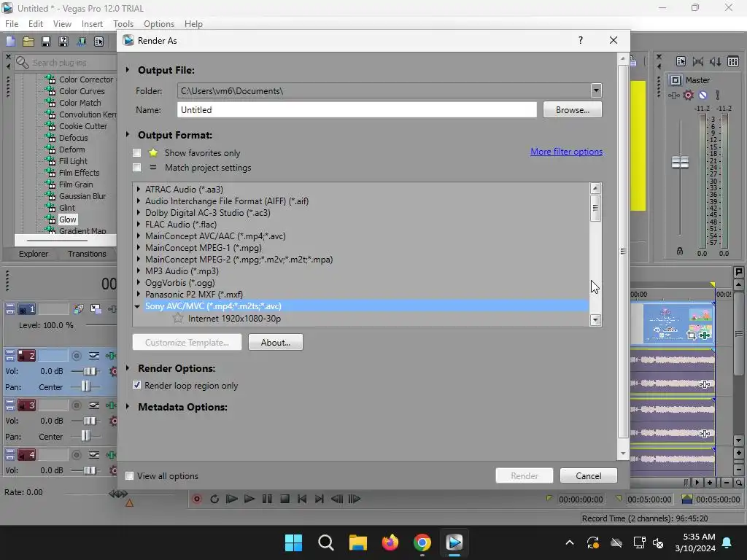
Task: Open Master bus FX gear icon
Action: (x=689, y=96)
